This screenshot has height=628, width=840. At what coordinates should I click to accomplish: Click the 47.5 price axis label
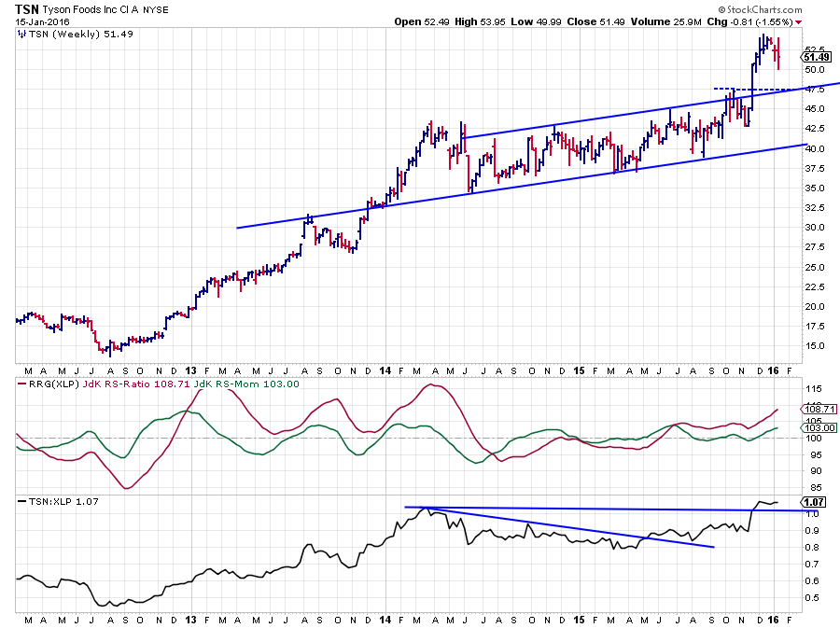pyautogui.click(x=815, y=90)
